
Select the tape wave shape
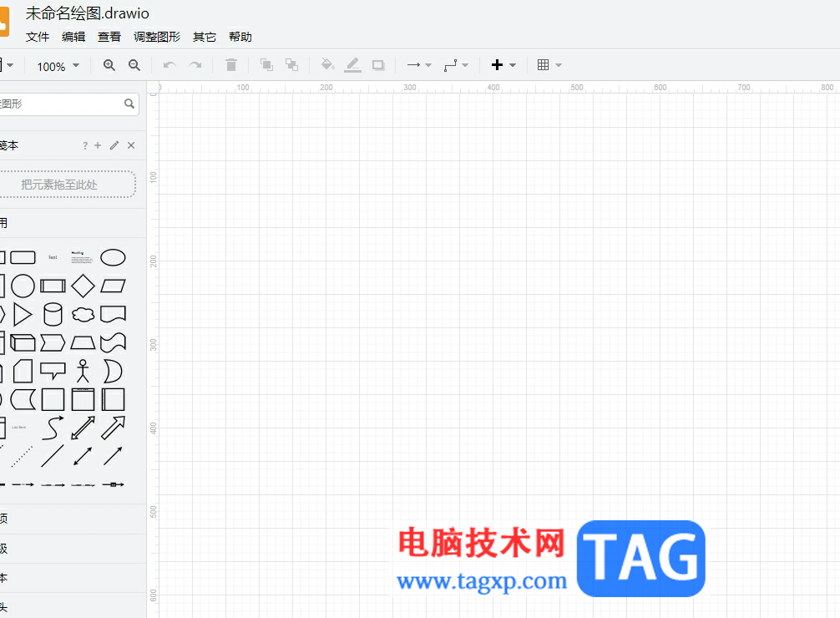[113, 342]
